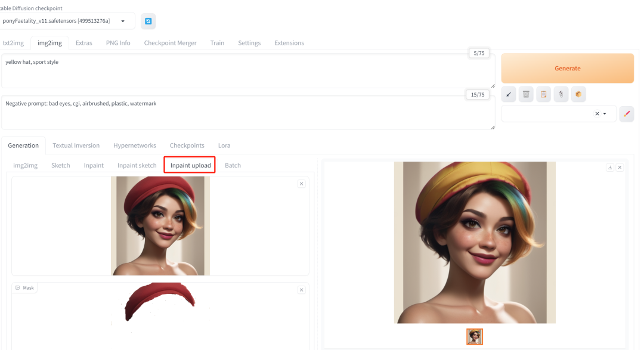Viewport: 644px width, 350px height.
Task: Click the interrogate CLIP paperclip icon
Action: [x=560, y=94]
